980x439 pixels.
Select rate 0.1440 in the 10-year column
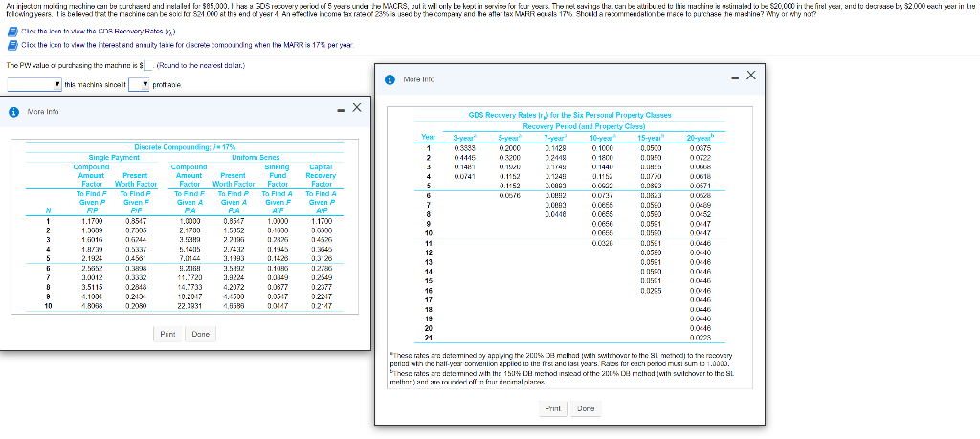point(603,167)
